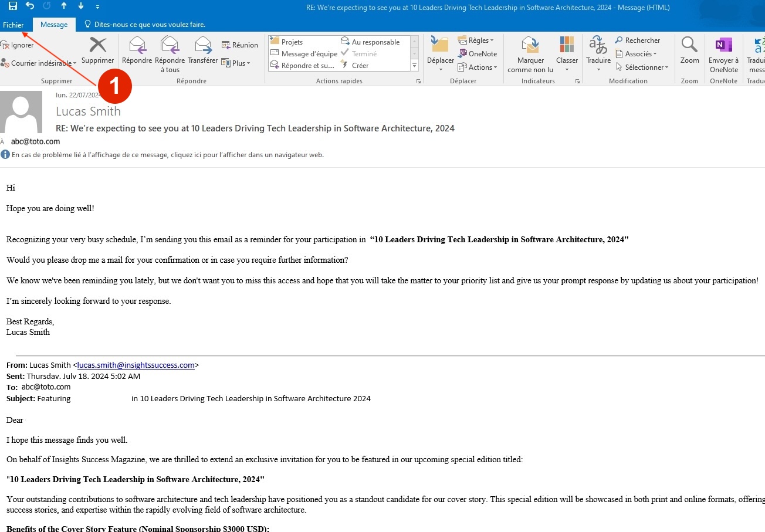Image resolution: width=765 pixels, height=532 pixels.
Task: Choose the 'Répondre et su...' quick action
Action: [303, 65]
